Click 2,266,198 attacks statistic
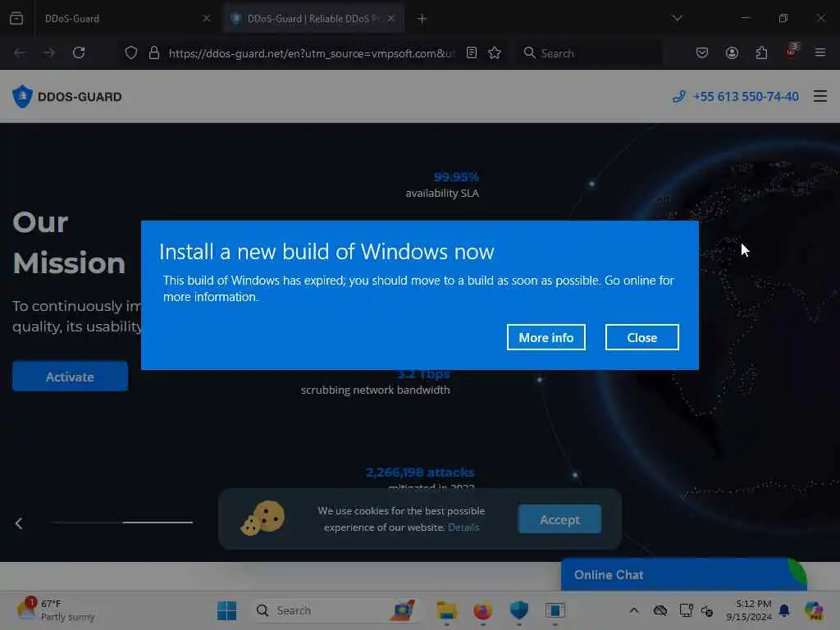The width and height of the screenshot is (840, 630). (420, 472)
